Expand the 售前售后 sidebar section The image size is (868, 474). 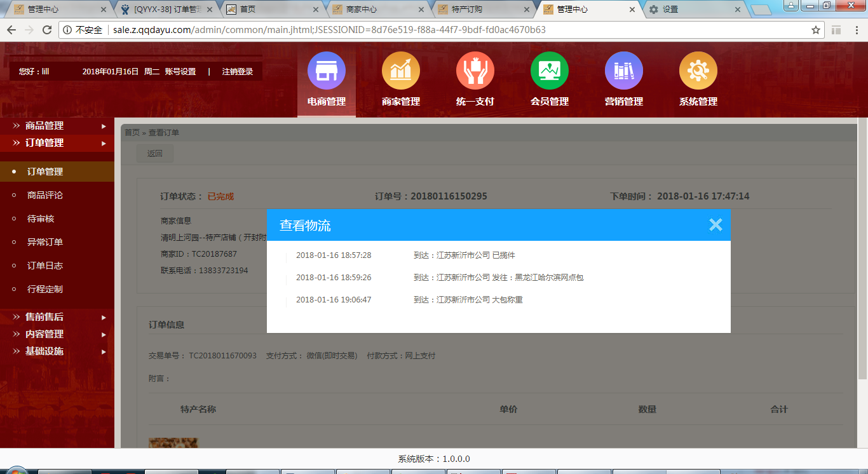point(57,317)
